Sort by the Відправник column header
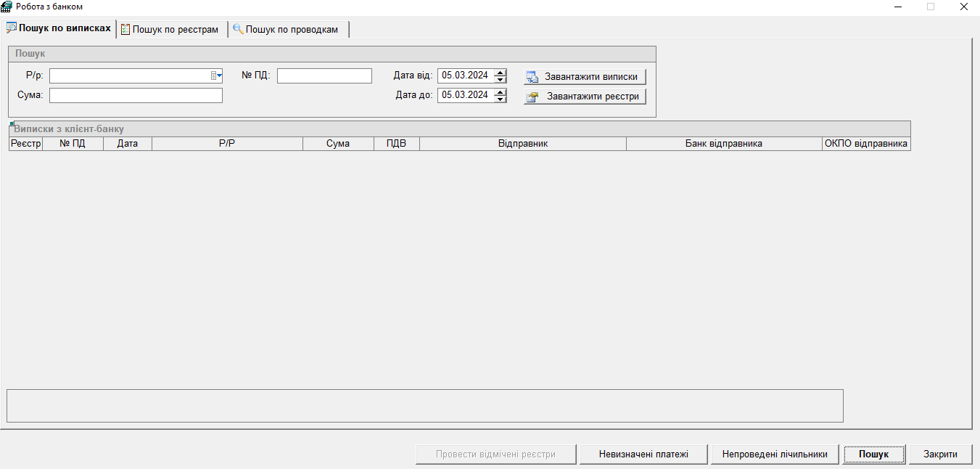 [522, 144]
